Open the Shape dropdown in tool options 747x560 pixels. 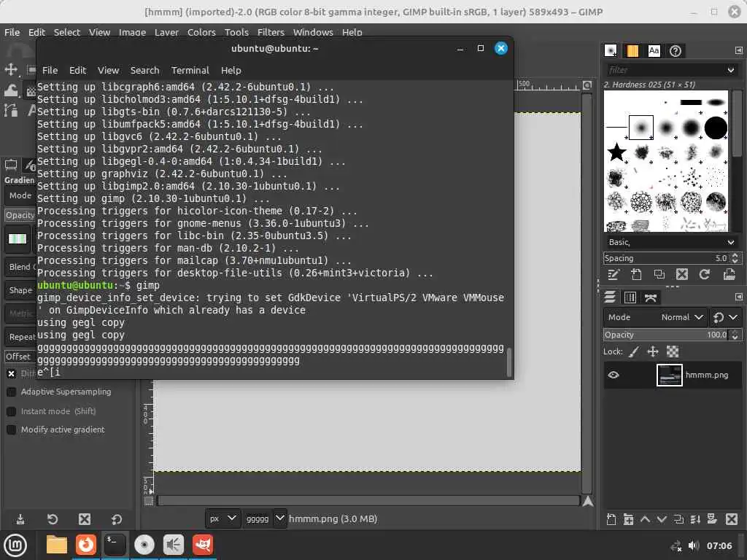coord(21,290)
